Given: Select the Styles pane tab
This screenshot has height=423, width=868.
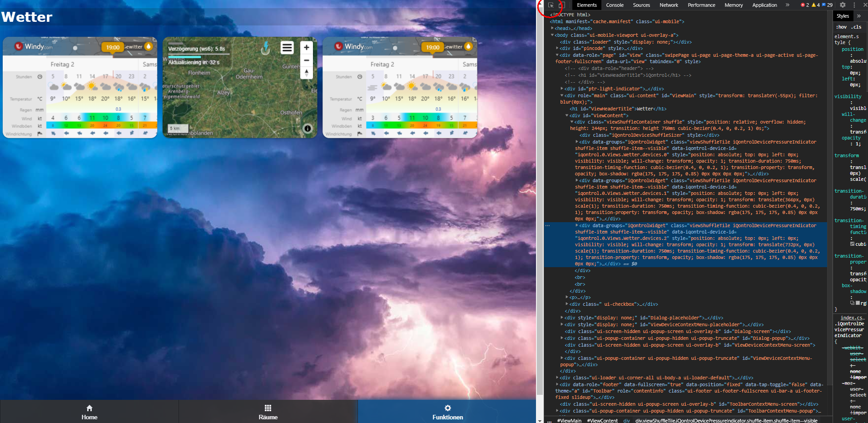Looking at the screenshot, I should point(843,16).
